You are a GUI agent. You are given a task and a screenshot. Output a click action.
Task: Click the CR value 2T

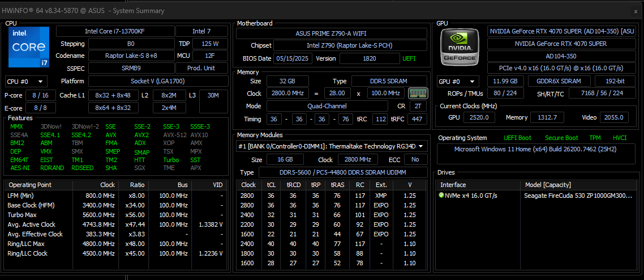[418, 106]
